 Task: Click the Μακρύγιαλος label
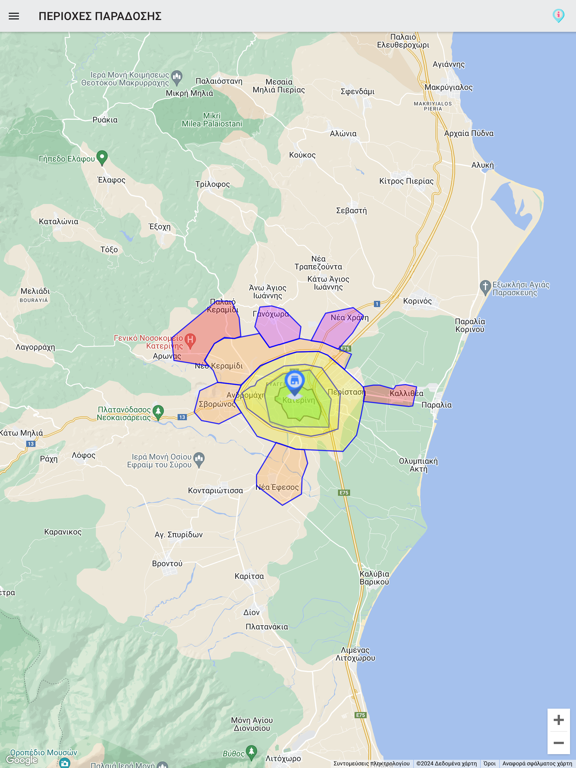(449, 87)
